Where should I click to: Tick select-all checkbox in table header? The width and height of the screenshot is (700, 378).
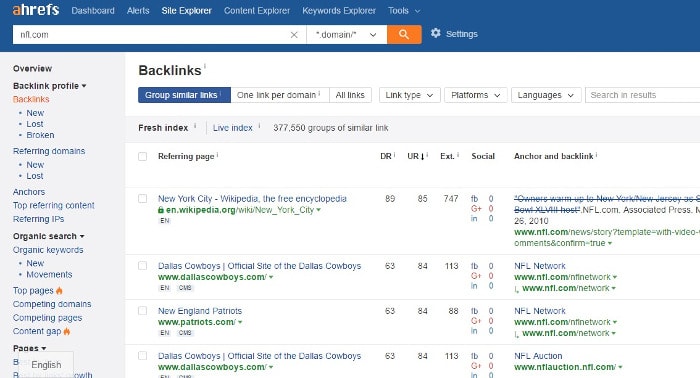pyautogui.click(x=142, y=156)
